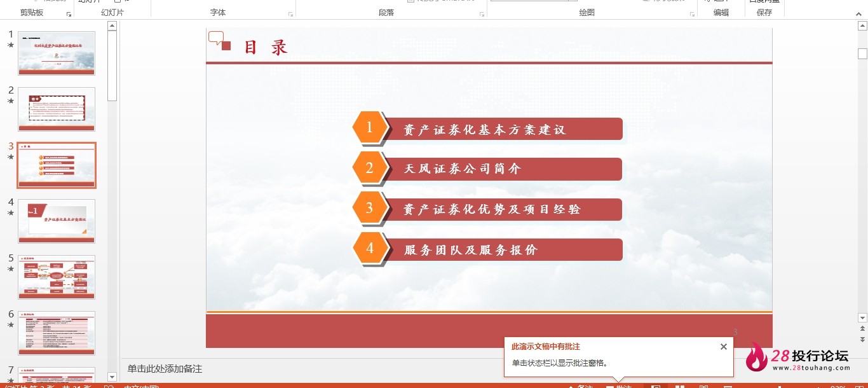
Task: Click the slide number 3 placeholder
Action: (735, 332)
